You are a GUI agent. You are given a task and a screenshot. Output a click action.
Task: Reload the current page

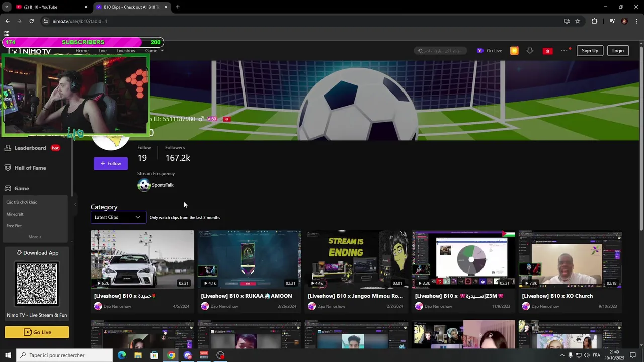(31, 21)
